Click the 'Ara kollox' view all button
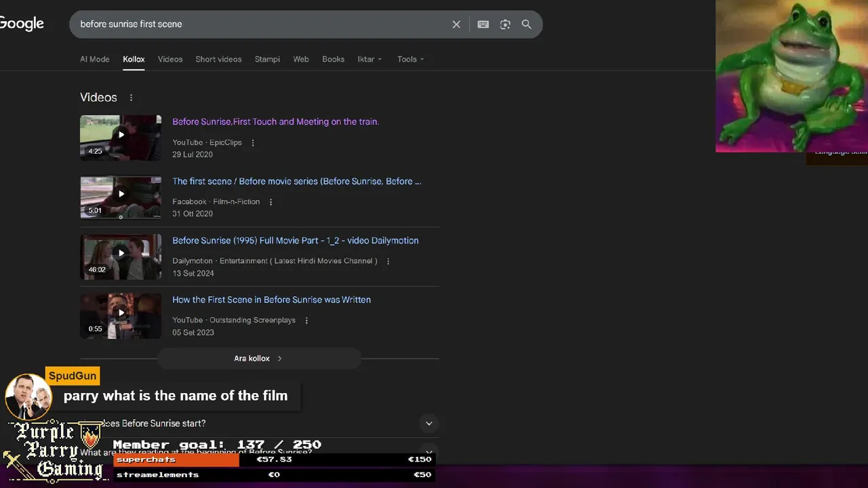 [x=258, y=359]
